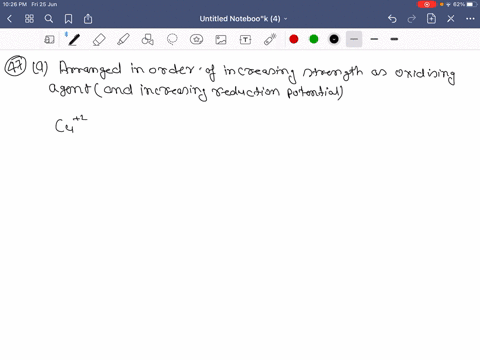The height and width of the screenshot is (360, 480).
Task: Select the Highlighter tool
Action: [x=123, y=40]
